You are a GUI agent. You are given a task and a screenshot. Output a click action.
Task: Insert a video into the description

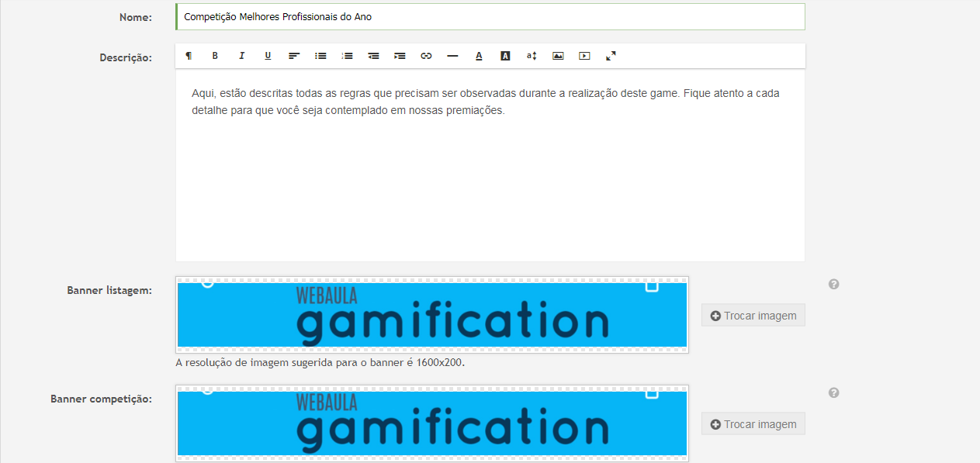pyautogui.click(x=584, y=56)
